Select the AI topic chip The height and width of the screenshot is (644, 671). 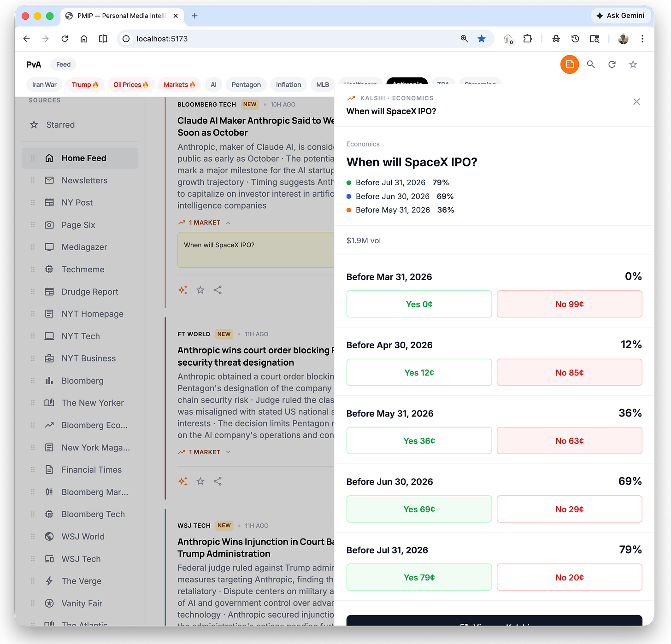(x=213, y=85)
